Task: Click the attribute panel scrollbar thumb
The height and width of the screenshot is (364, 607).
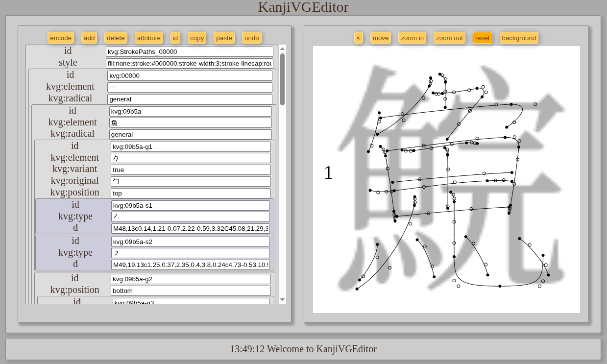Action: [x=282, y=79]
